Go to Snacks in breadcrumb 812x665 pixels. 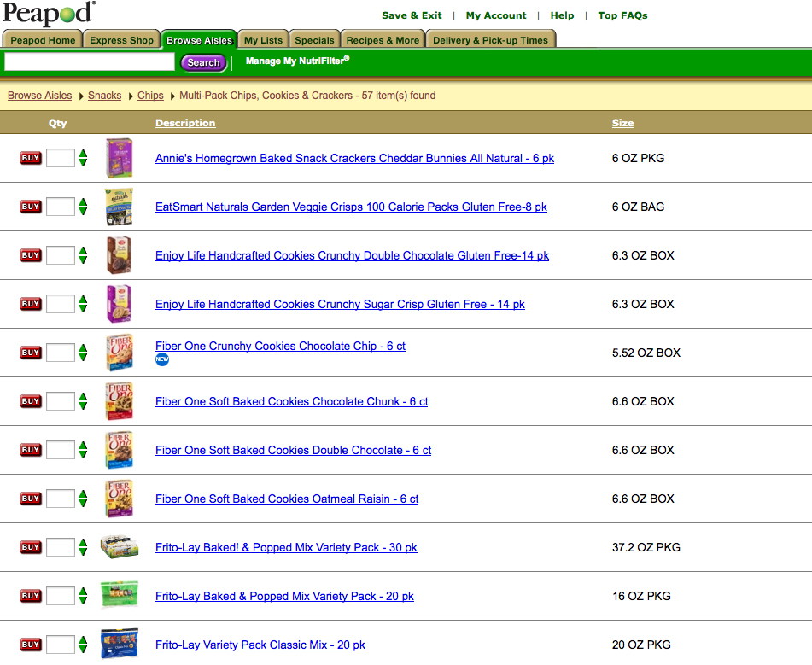[x=105, y=96]
